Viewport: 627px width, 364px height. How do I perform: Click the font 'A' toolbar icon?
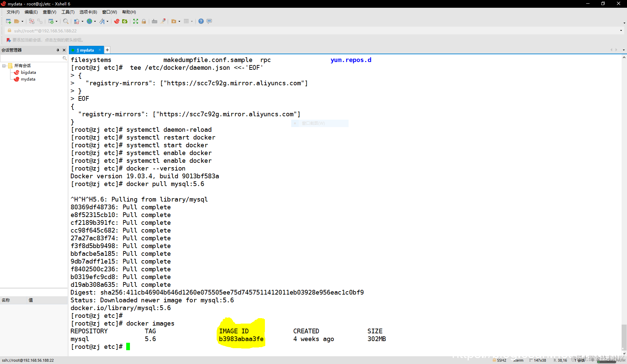[102, 21]
